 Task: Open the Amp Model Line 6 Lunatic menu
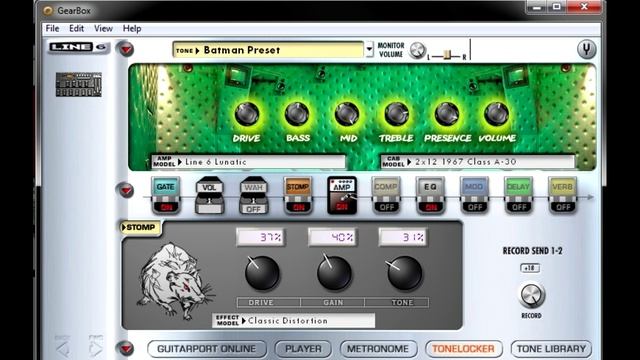coord(249,162)
